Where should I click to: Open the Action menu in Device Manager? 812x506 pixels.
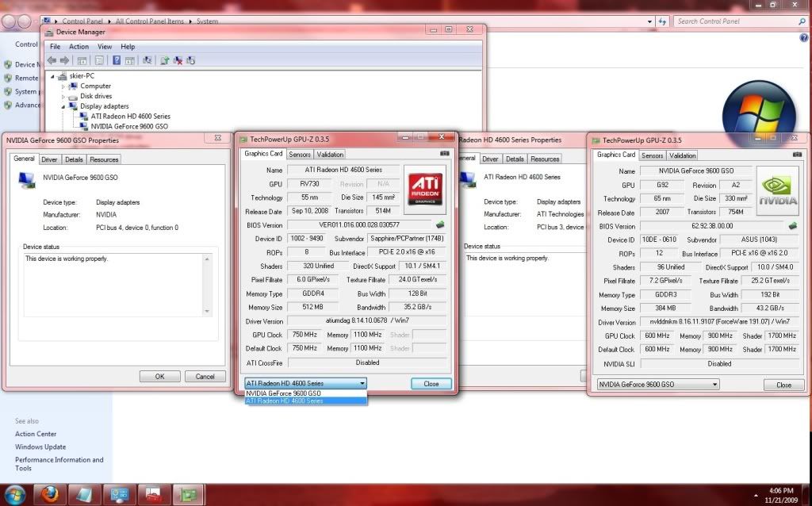(x=79, y=47)
